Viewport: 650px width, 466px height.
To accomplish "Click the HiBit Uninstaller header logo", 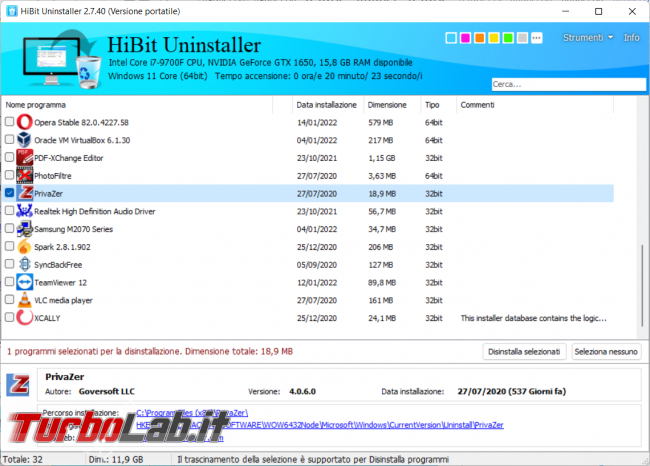I will [x=61, y=59].
